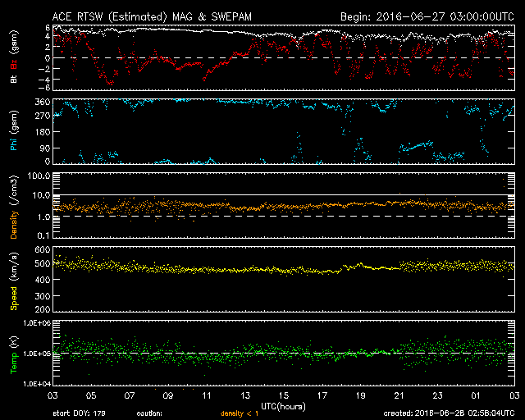Click the created timestamp at bottom right
This screenshot has width=525, height=420.
(x=449, y=413)
